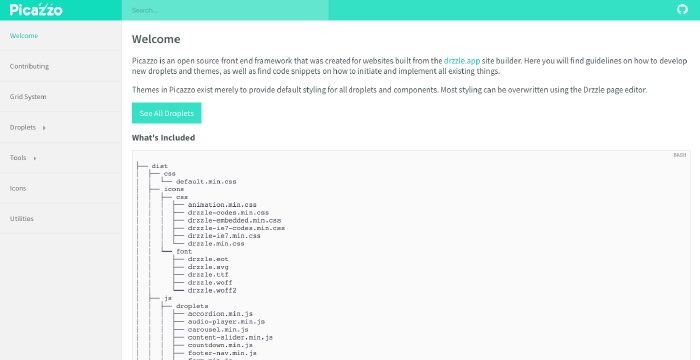Open the Grid System section
700x360 pixels.
(61, 96)
